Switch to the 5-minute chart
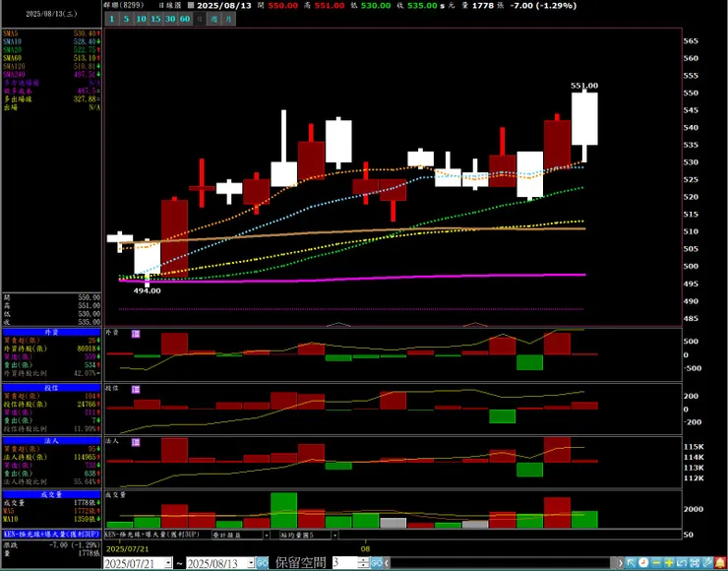 pyautogui.click(x=126, y=19)
